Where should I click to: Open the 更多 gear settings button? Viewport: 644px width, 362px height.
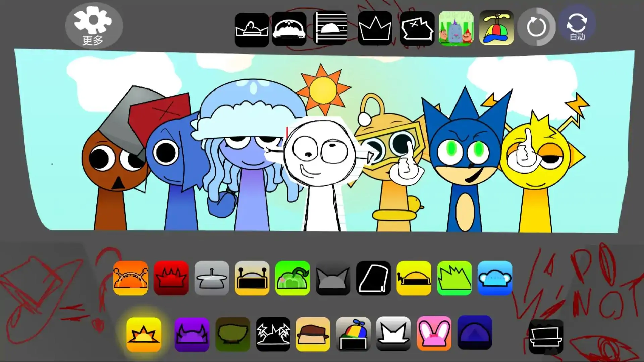click(94, 26)
